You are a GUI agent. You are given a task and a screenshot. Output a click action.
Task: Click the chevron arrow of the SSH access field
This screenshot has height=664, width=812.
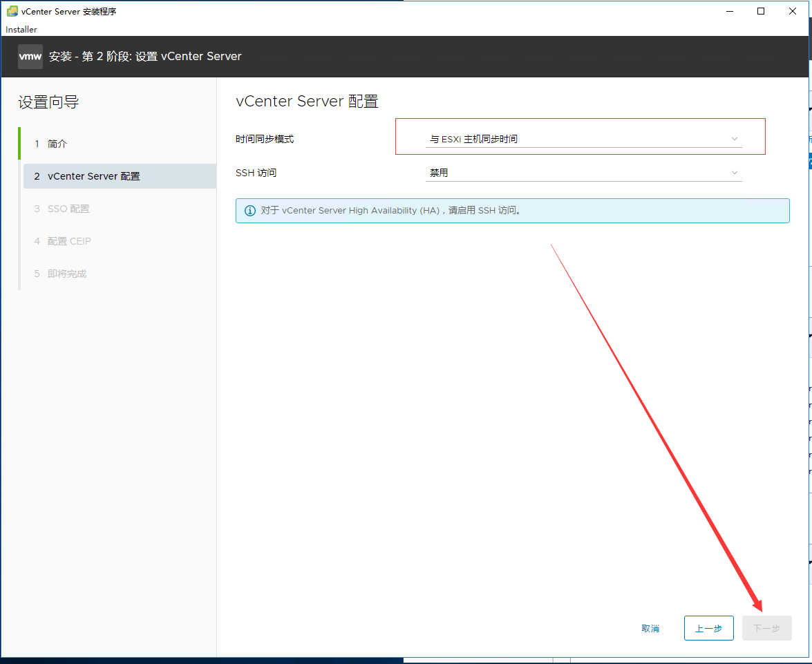(x=735, y=173)
